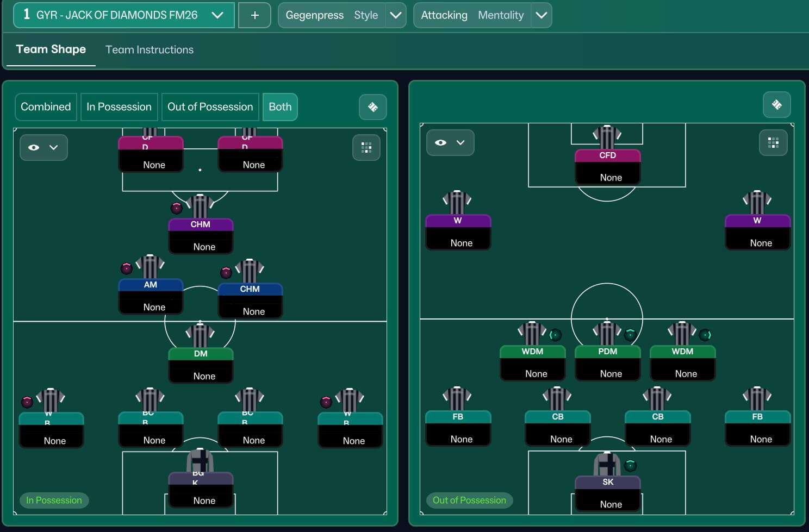Click the Combined view button
The image size is (809, 532).
pos(46,107)
